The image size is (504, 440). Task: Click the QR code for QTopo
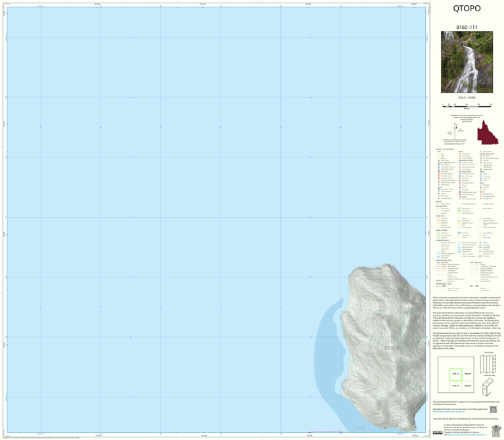point(493,409)
